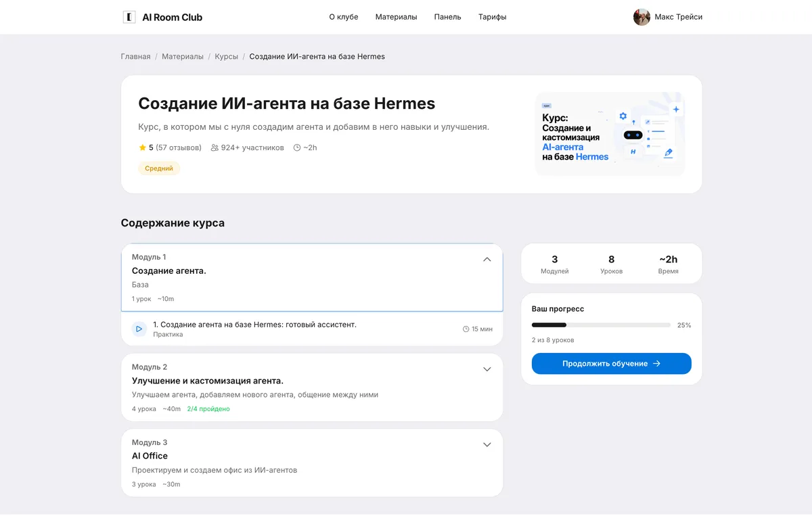Click the clock icon next to ~2h
The image size is (812, 516).
pyautogui.click(x=297, y=147)
